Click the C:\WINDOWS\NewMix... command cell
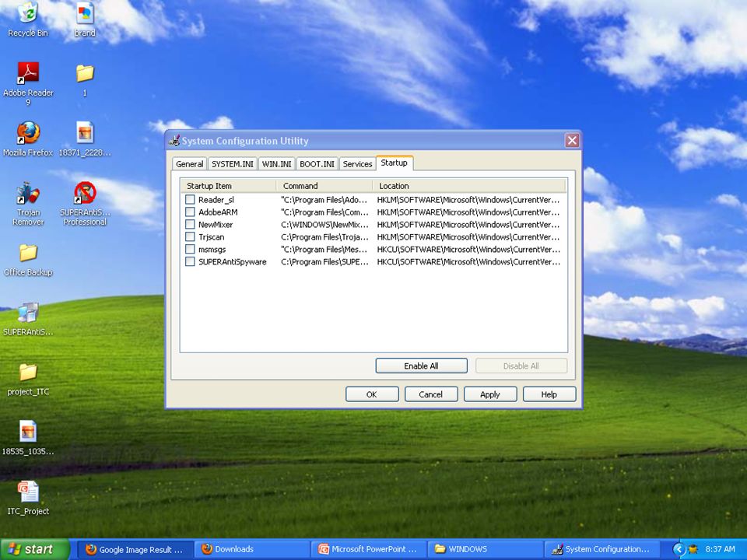 (324, 224)
